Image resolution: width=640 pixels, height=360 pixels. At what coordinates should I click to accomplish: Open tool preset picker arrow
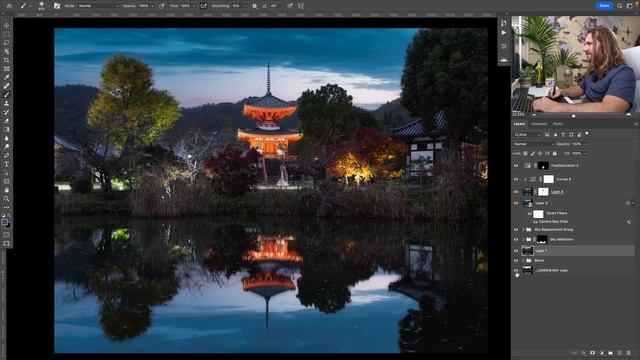coord(30,6)
